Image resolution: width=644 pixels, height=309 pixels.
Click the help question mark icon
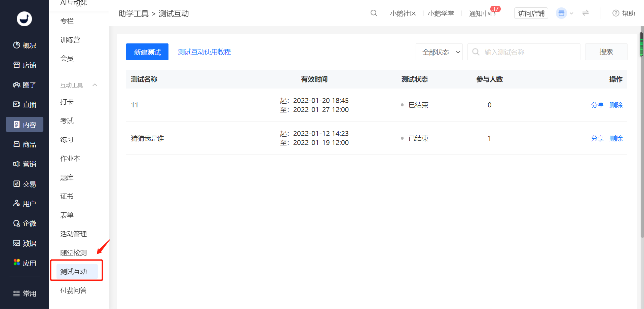pos(616,13)
